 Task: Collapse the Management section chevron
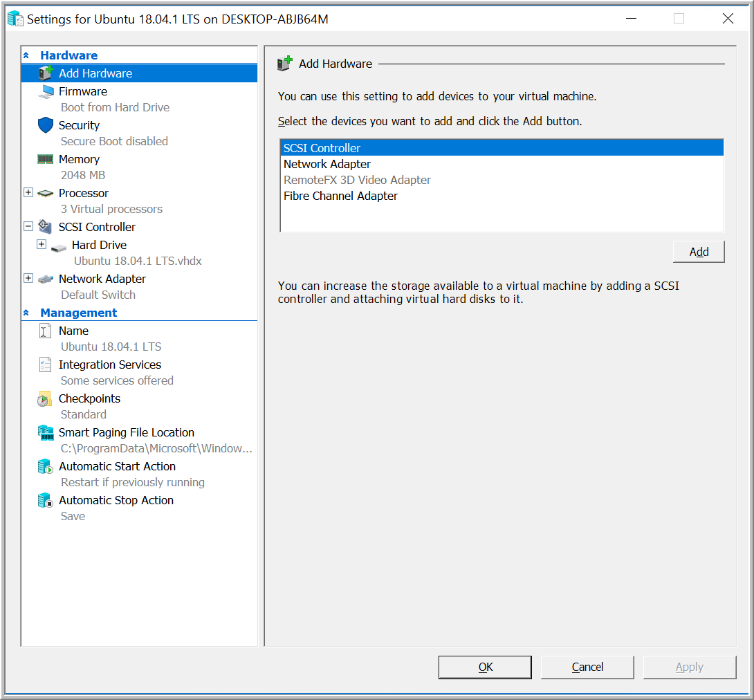26,313
